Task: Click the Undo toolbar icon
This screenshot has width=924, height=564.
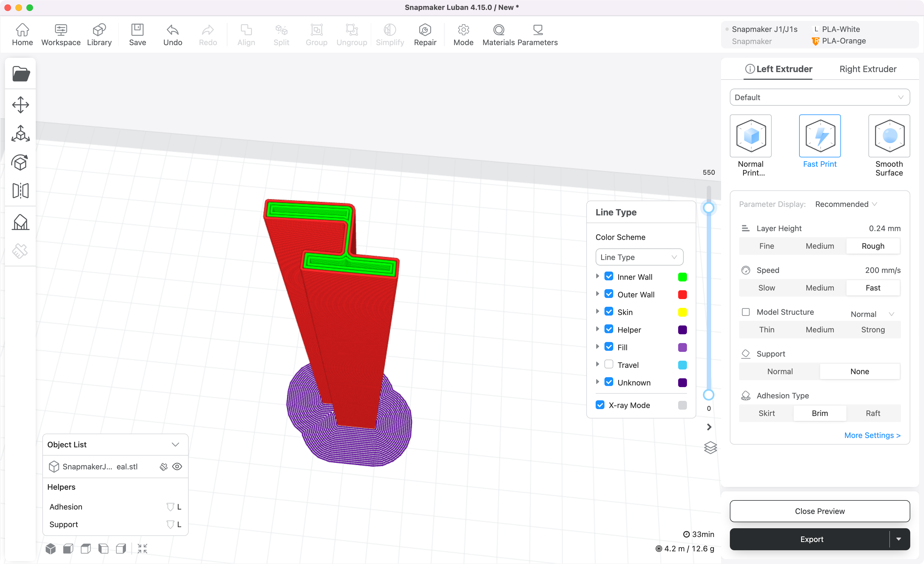Action: click(x=172, y=34)
